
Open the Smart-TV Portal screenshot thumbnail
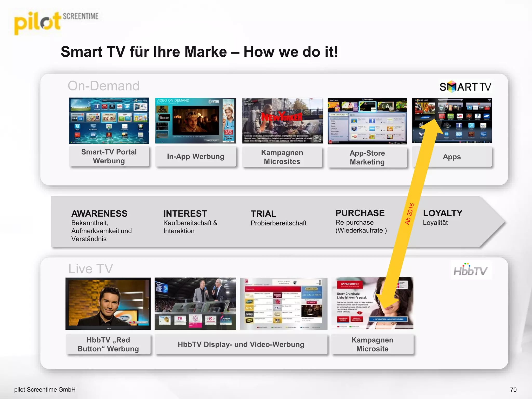[109, 121]
